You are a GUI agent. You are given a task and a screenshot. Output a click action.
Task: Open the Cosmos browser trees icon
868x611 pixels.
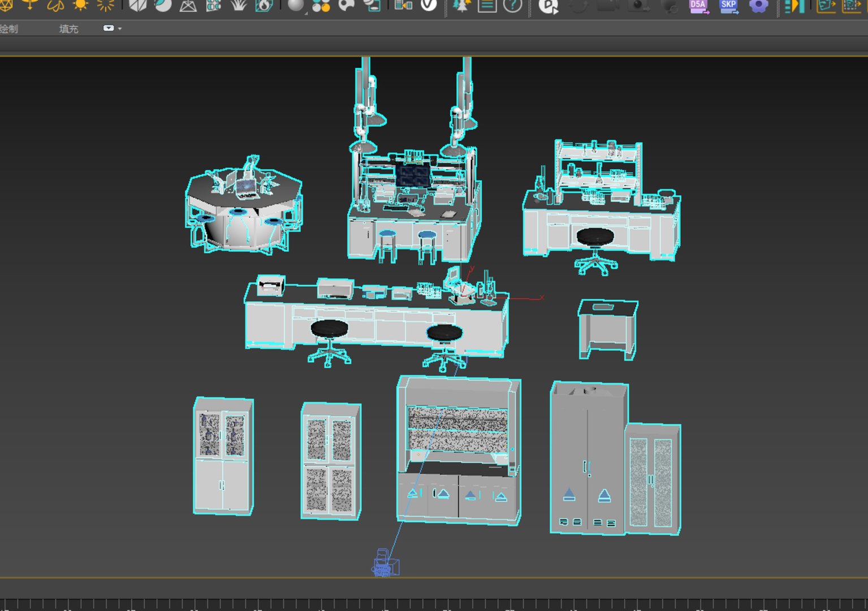coord(461,5)
